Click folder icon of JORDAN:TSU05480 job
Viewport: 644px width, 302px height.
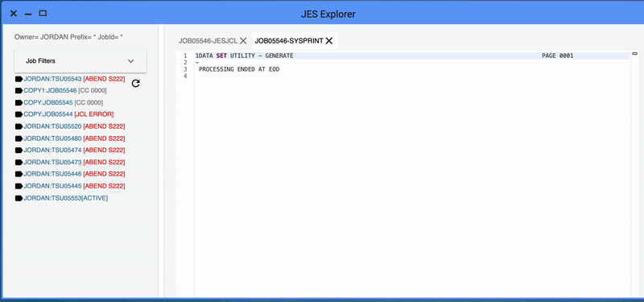coord(19,139)
